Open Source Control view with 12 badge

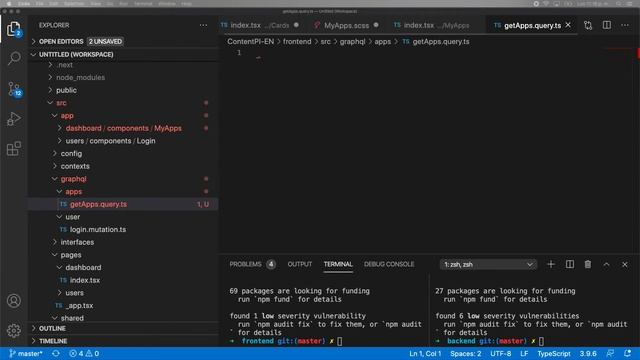click(x=14, y=89)
